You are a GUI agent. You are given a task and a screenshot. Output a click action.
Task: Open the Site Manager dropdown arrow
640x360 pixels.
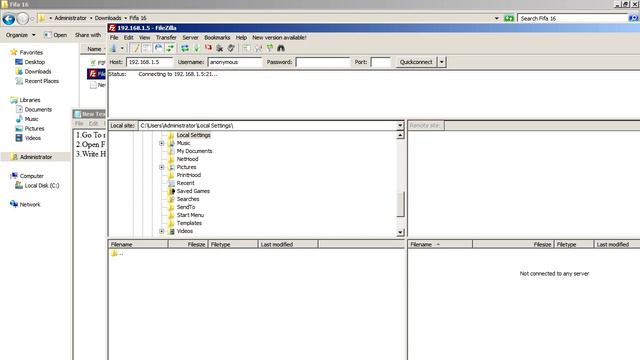[x=122, y=48]
